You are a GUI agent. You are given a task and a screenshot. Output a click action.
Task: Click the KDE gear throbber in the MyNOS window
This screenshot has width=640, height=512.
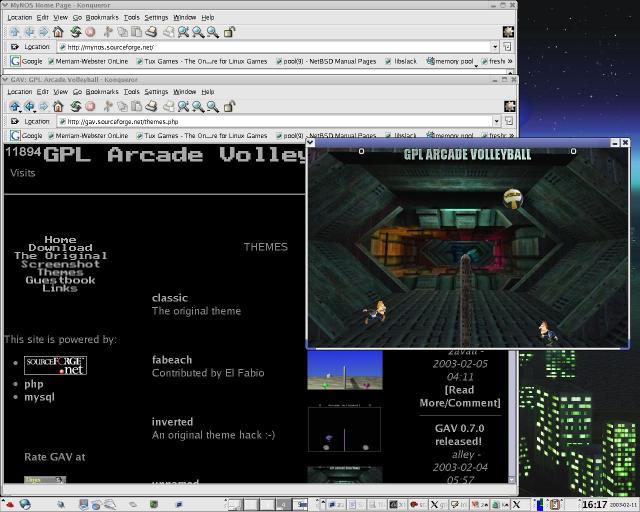pyautogui.click(x=509, y=32)
